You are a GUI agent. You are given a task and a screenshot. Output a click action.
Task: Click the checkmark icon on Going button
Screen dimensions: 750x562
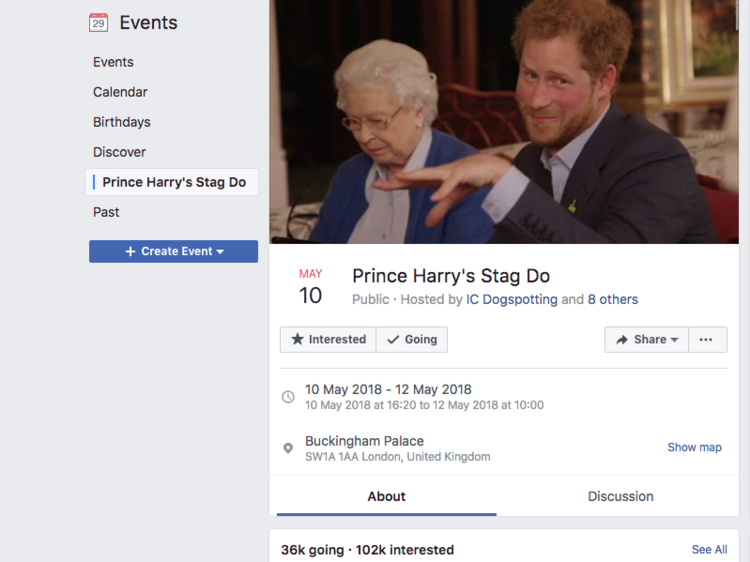coord(393,340)
